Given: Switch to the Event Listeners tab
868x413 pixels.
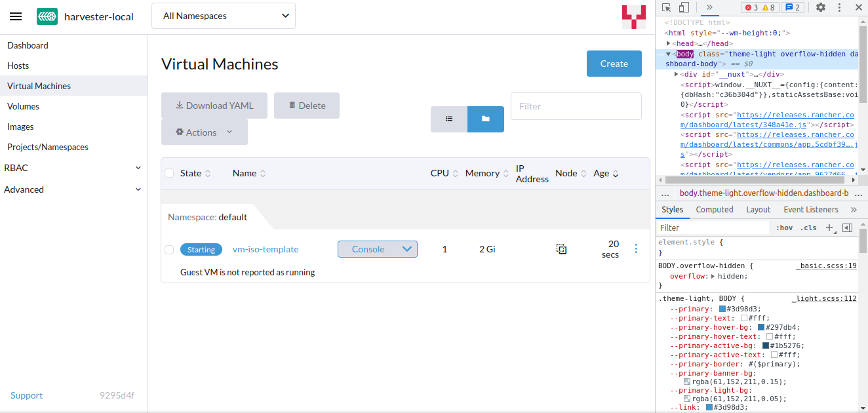Looking at the screenshot, I should tap(811, 210).
